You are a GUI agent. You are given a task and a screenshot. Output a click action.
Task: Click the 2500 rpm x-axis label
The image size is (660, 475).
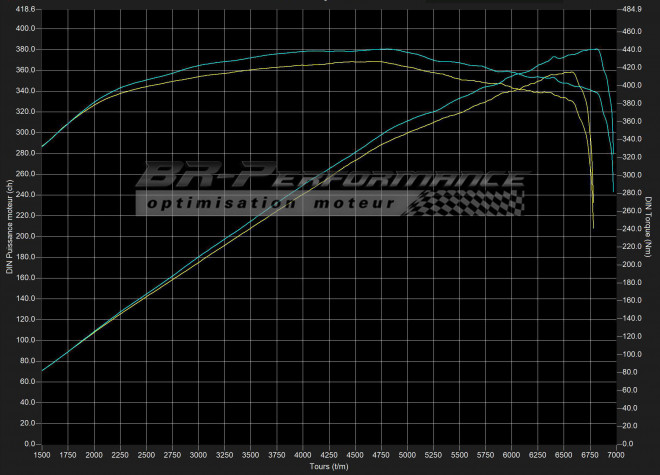click(146, 454)
